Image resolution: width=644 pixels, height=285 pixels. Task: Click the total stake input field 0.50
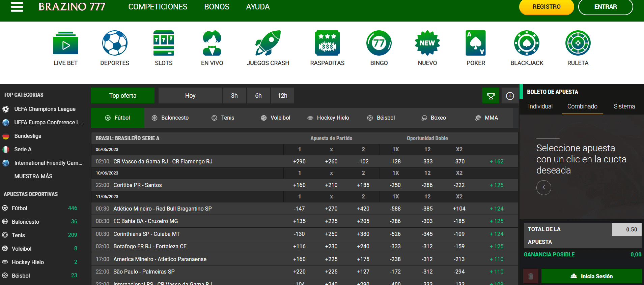point(626,229)
